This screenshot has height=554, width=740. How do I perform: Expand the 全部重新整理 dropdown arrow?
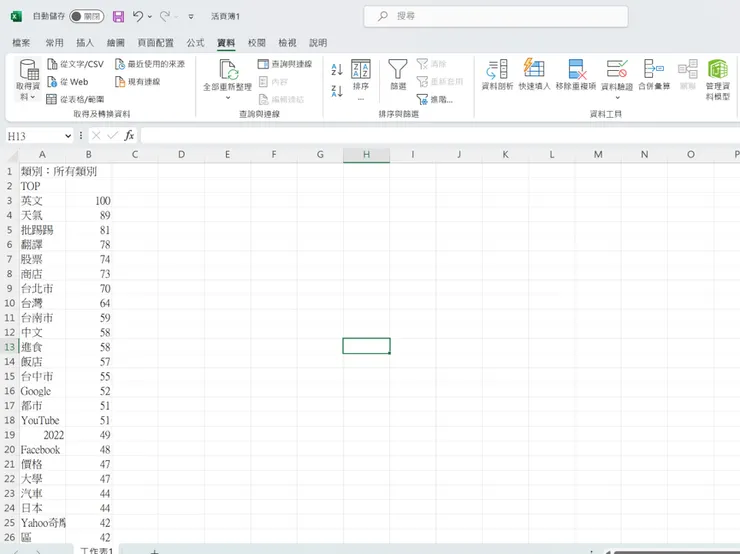point(227,98)
